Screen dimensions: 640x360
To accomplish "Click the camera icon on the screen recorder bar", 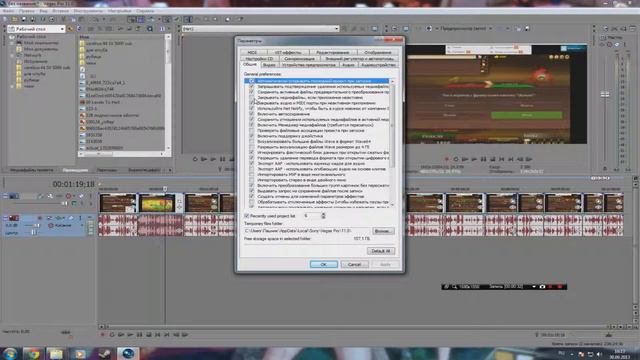I will (542, 287).
